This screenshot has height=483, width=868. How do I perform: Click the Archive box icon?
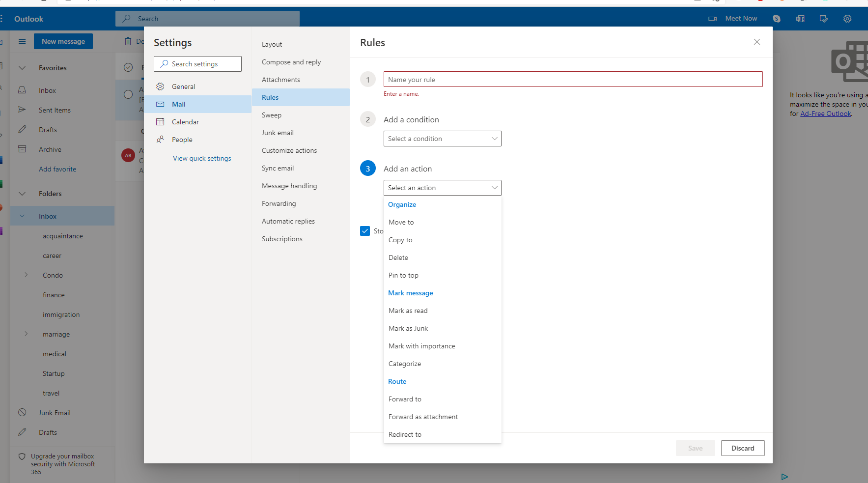click(22, 149)
